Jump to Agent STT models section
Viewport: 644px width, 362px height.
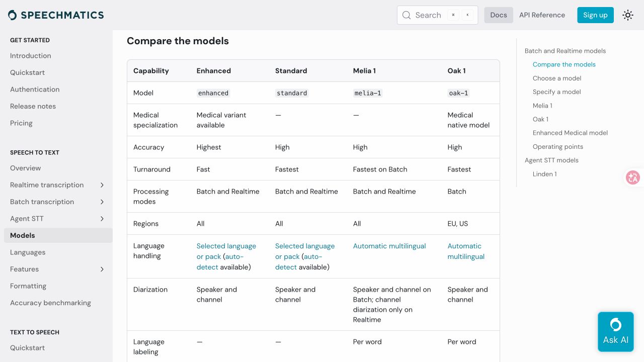click(x=551, y=160)
